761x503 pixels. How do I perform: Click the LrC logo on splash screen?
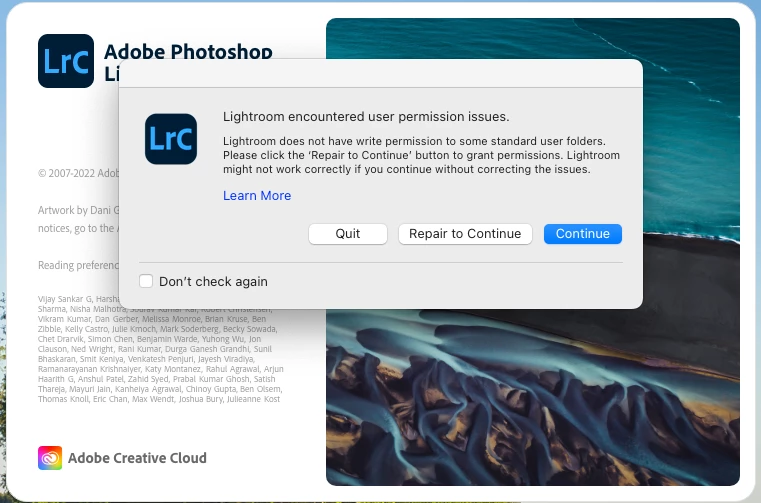pyautogui.click(x=66, y=61)
